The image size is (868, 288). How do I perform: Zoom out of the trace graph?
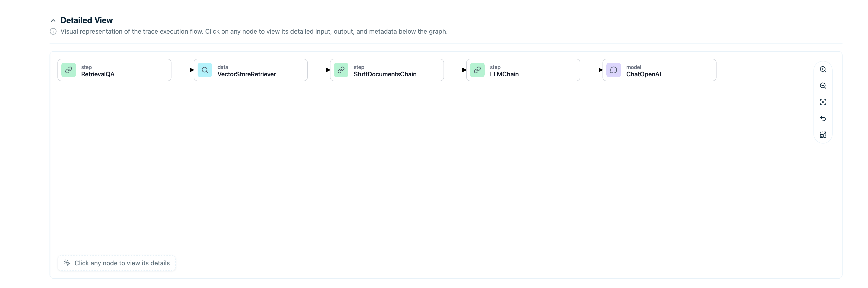coord(823,86)
